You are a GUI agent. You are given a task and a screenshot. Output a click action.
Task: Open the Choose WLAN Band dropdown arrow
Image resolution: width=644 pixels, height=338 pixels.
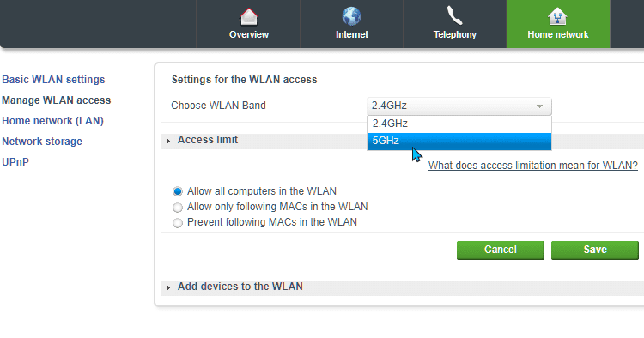point(540,106)
